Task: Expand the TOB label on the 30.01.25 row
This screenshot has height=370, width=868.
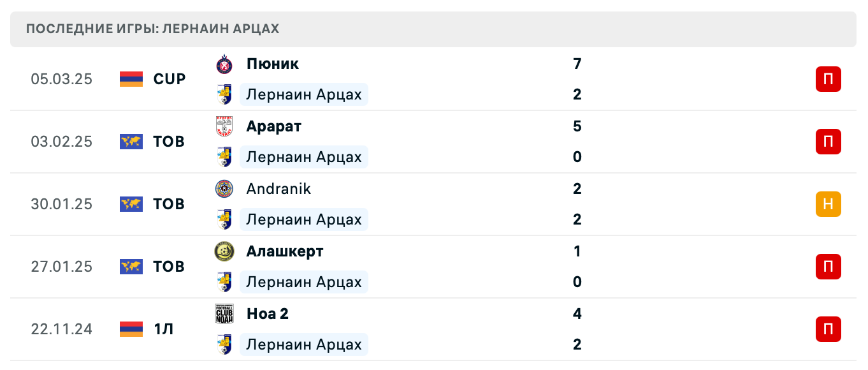Action: (167, 204)
